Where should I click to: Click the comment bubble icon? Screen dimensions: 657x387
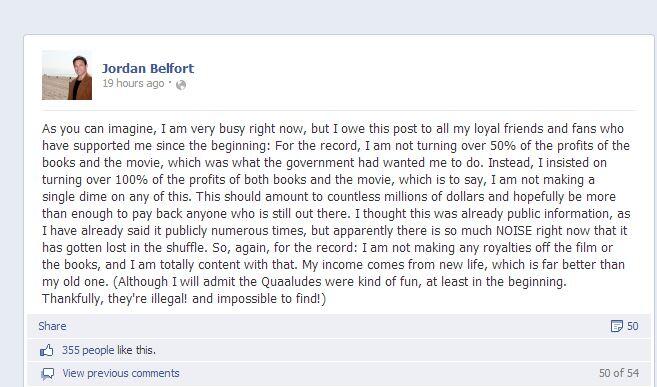click(x=47, y=374)
